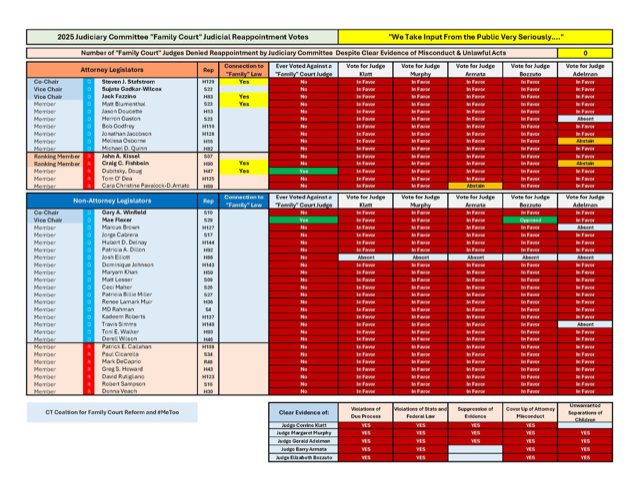Select the '2025 Judiciary Committee' title cell
640x494 pixels.
click(x=182, y=37)
